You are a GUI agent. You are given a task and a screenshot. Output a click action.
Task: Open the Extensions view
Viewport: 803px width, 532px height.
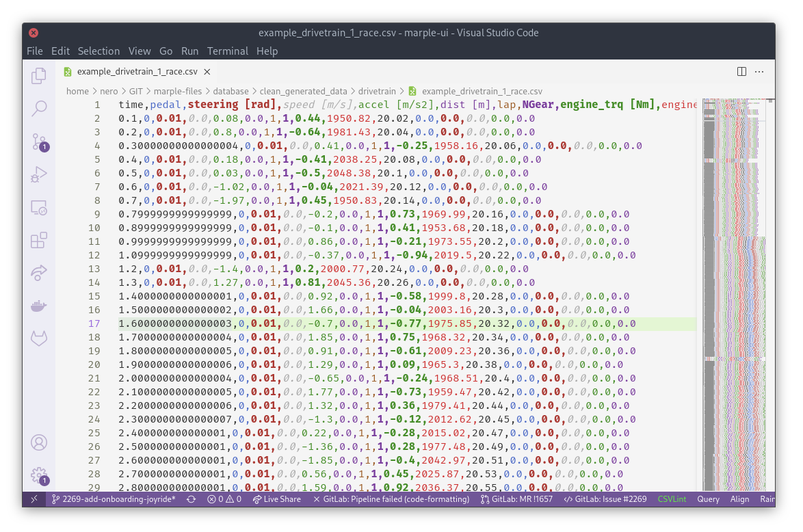39,240
